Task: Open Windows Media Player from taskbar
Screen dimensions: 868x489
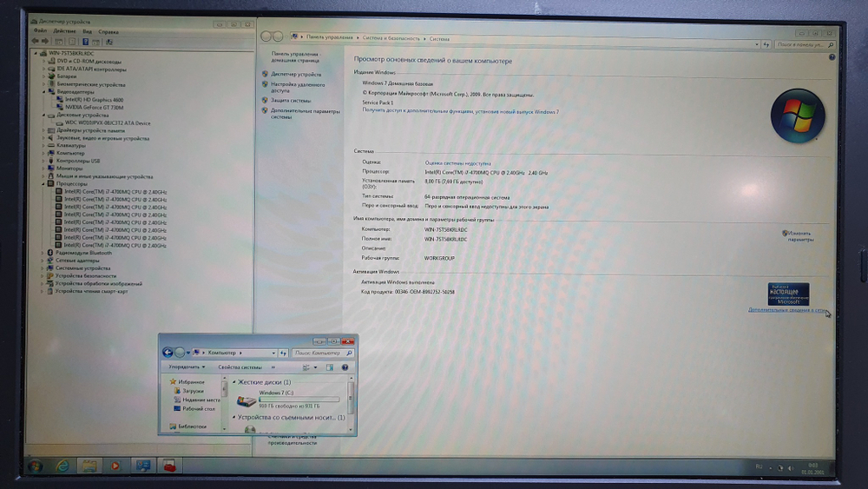Action: (115, 466)
